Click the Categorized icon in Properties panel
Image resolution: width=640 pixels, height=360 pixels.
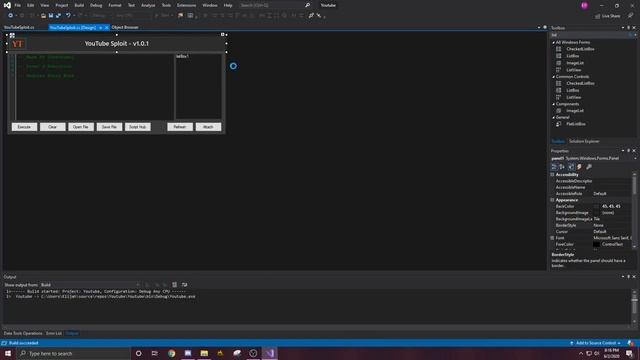[x=554, y=167]
